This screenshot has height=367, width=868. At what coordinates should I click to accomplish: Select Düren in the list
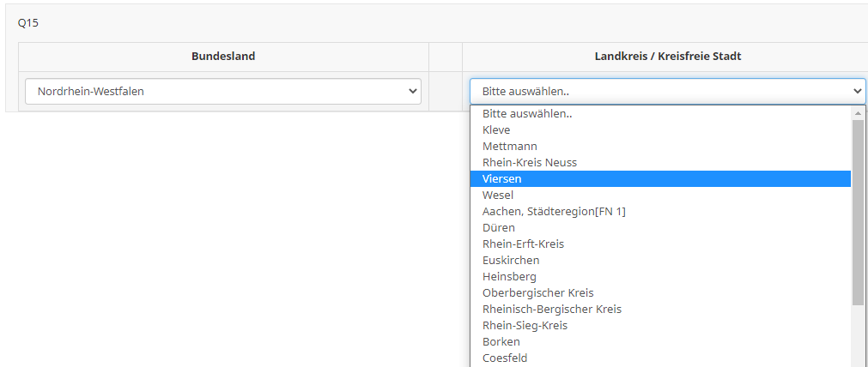click(x=499, y=227)
